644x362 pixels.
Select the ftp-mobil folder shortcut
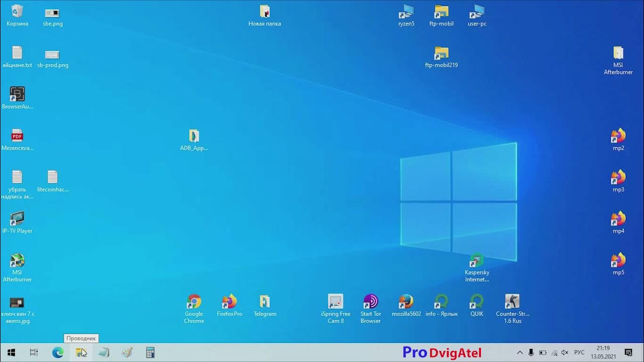tap(441, 15)
